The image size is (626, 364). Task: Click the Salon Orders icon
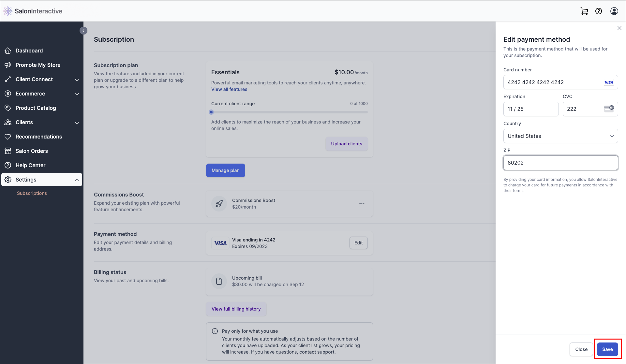7,151
